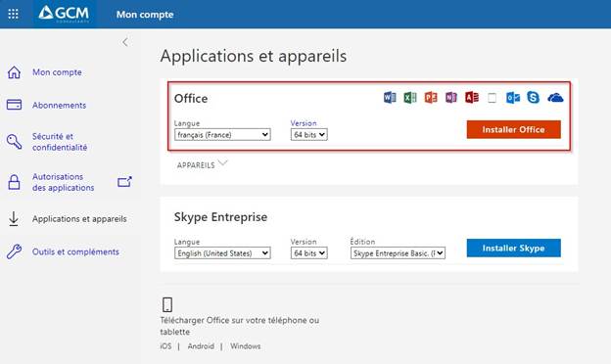Click the Outlook icon in Office section
Screen dimensions: 611x364
pyautogui.click(x=513, y=97)
